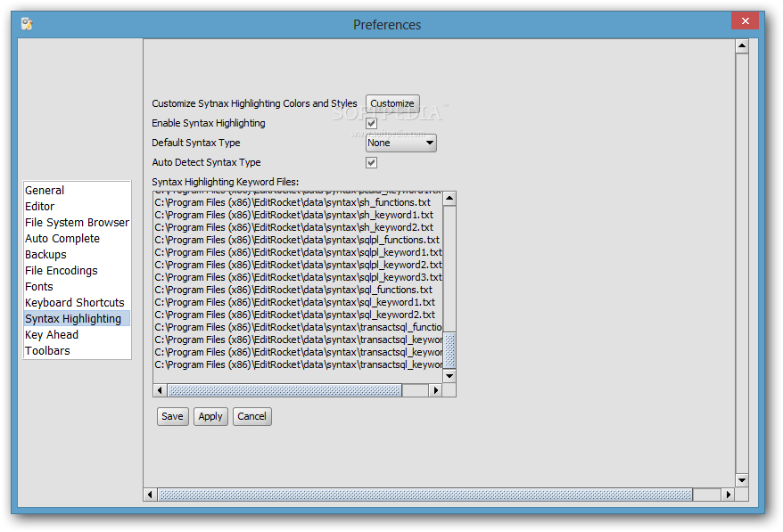Viewport: 783px width, 532px height.
Task: Select sh_keyword1.txt keyword file
Action: pyautogui.click(x=298, y=215)
